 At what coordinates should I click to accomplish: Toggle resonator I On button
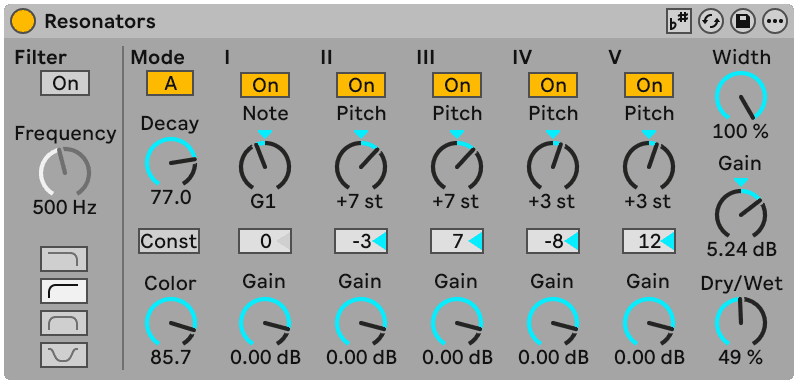coord(265,85)
